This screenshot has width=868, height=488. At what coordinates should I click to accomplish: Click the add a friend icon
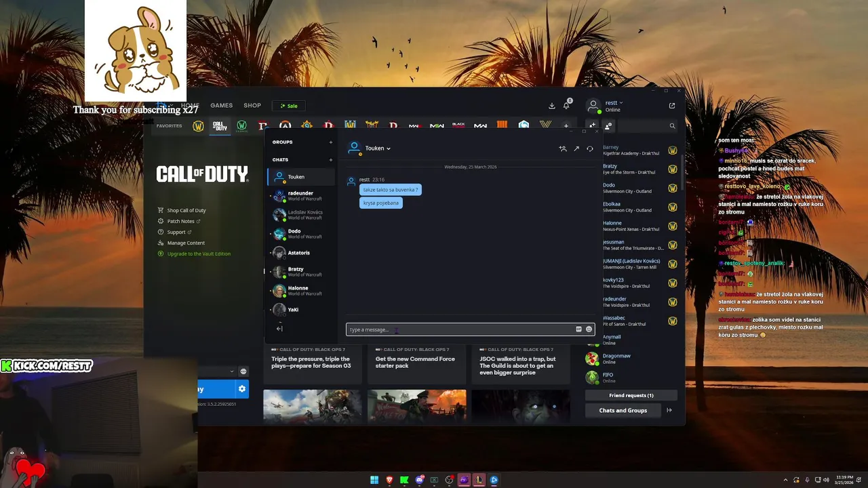coord(592,126)
